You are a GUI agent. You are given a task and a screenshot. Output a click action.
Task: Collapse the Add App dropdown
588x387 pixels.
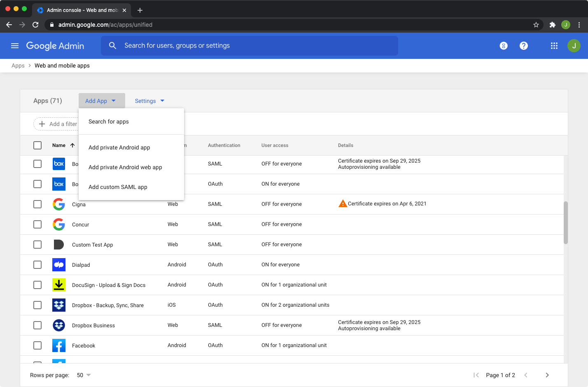point(102,101)
